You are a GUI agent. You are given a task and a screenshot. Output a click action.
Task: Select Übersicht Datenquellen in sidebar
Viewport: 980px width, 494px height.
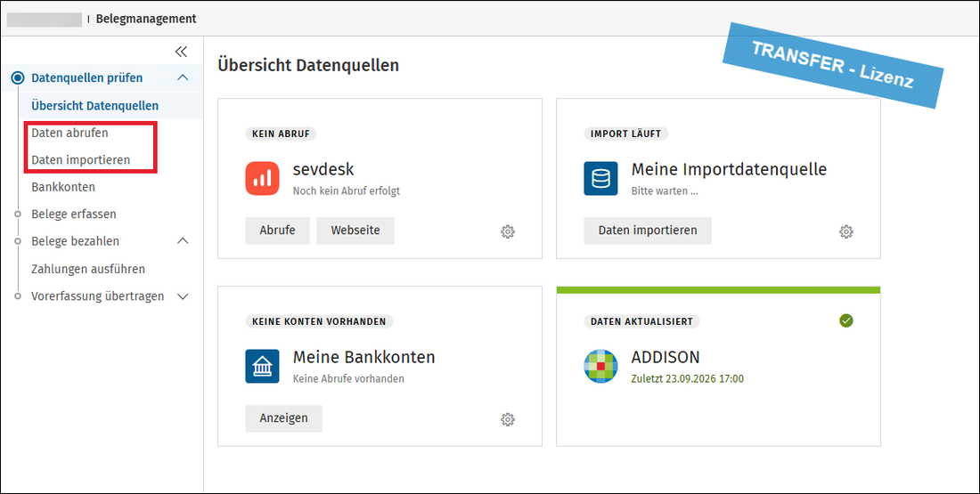pos(95,106)
